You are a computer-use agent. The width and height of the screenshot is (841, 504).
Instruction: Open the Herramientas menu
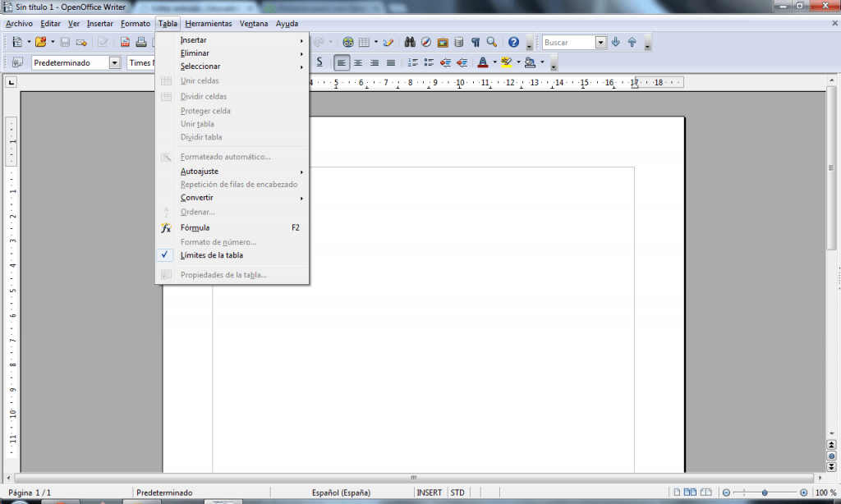point(208,23)
